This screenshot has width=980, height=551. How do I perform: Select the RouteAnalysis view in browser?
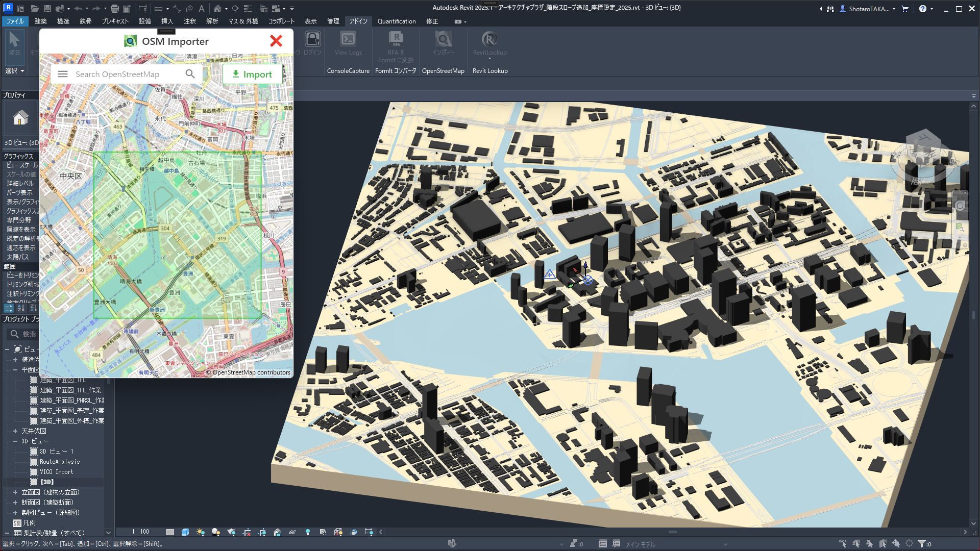(60, 462)
